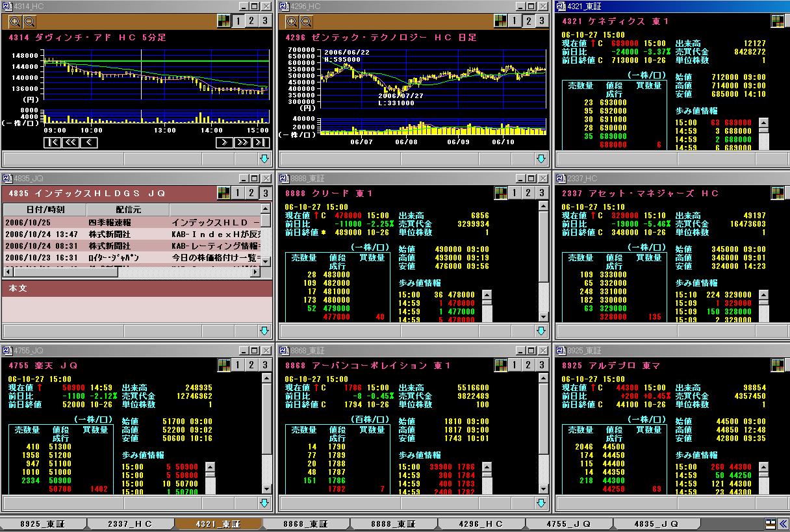Zoom in on the 4296 ゼンテック chart

coord(291,21)
